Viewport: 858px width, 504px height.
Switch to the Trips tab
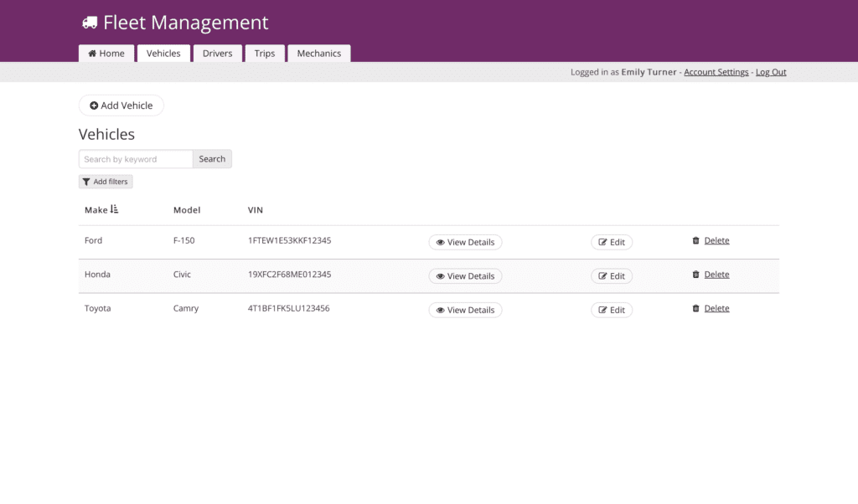[x=265, y=54]
